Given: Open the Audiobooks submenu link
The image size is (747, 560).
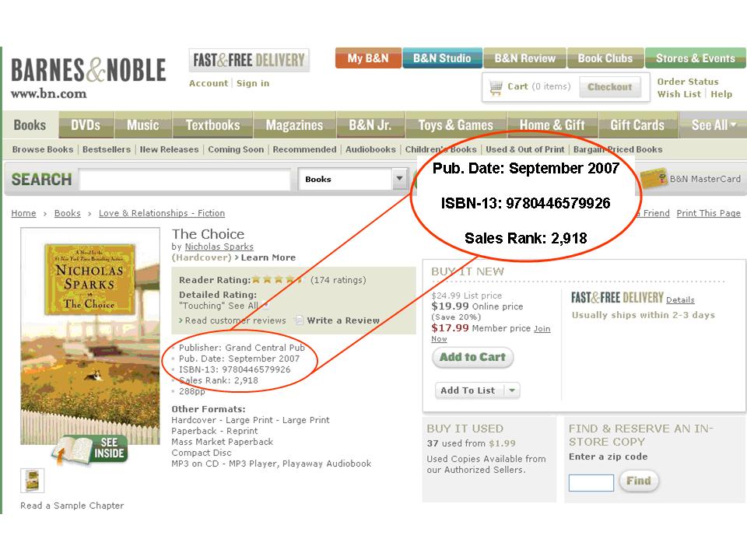Looking at the screenshot, I should (x=370, y=149).
